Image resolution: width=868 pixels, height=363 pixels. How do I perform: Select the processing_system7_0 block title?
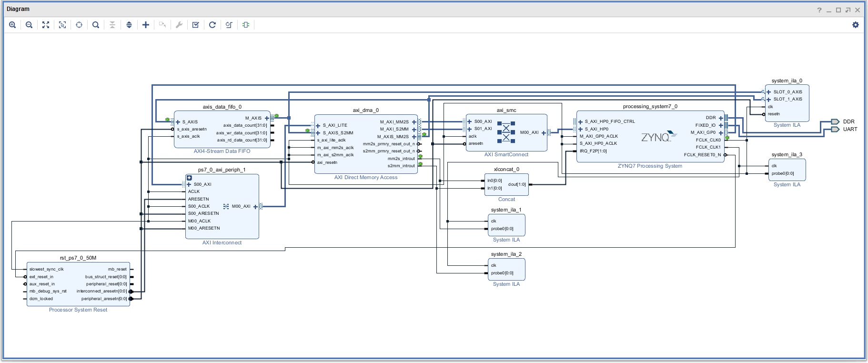coord(650,106)
